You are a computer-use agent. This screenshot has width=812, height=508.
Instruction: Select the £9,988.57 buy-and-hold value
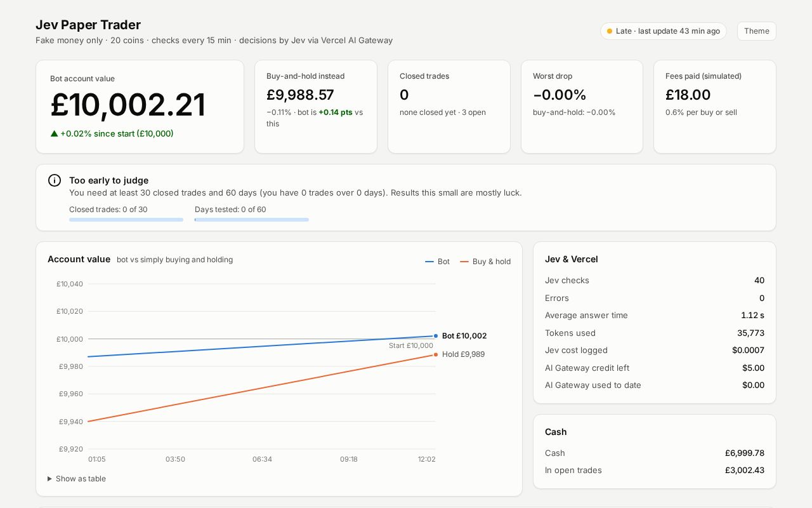[x=300, y=95]
